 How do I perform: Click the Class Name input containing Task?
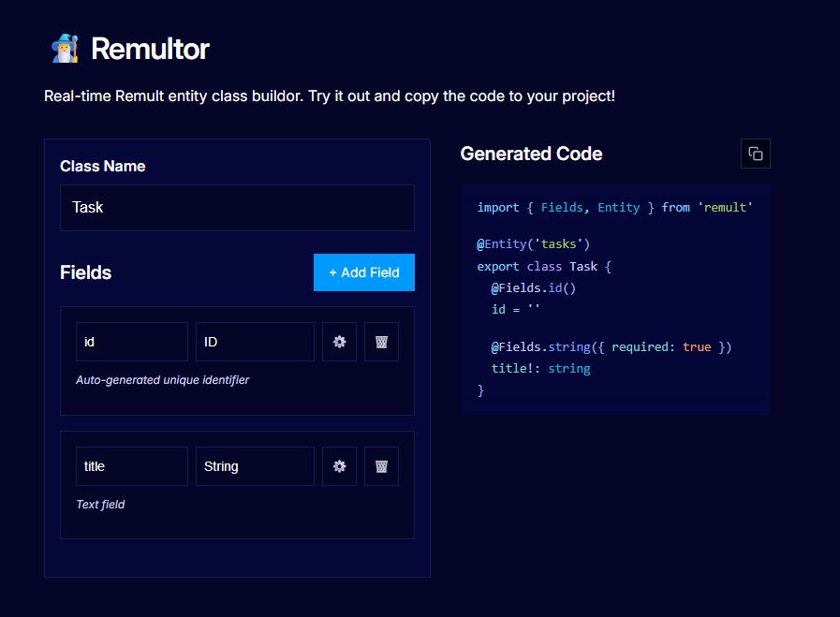[x=236, y=207]
